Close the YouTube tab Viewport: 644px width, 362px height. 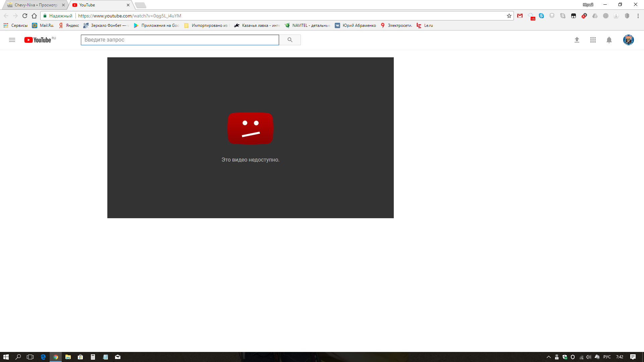(x=128, y=5)
